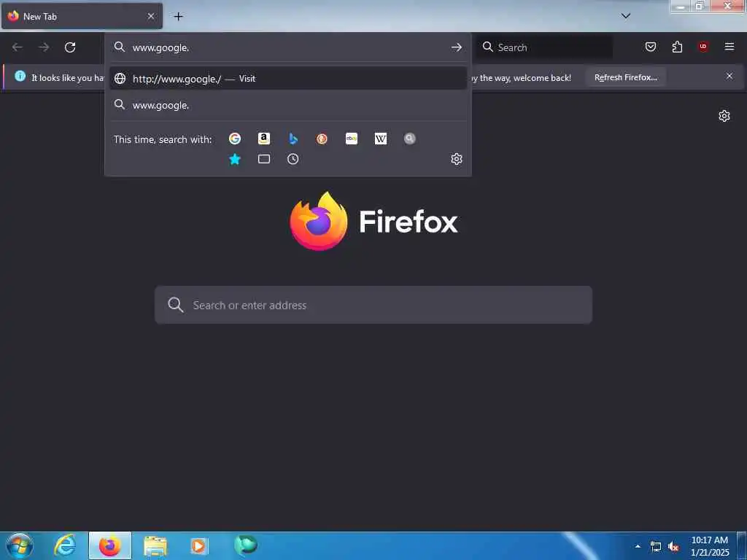
Task: Click the info icon in the notification bar
Action: (20, 76)
